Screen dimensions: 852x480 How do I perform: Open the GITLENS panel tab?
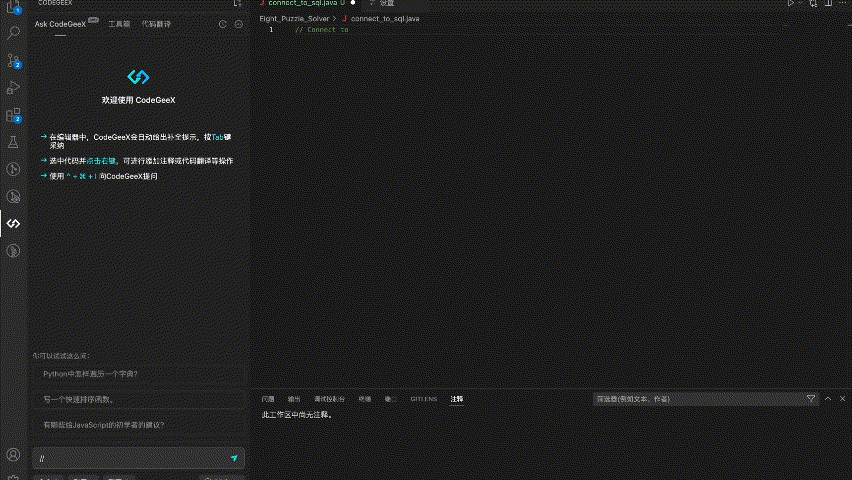[x=424, y=399]
